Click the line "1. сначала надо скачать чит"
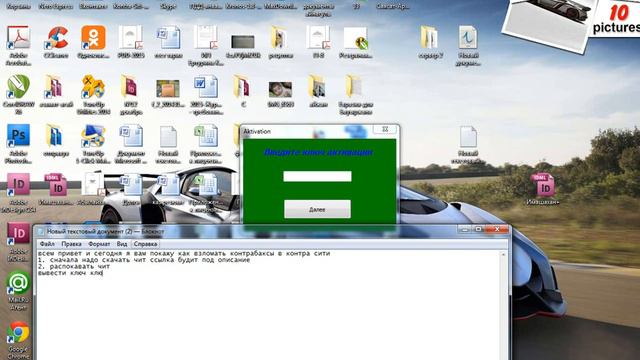 [x=144, y=260]
